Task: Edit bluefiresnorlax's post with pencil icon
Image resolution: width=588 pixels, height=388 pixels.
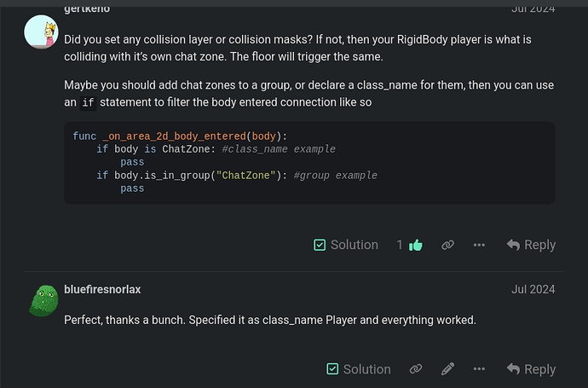Action: (x=447, y=369)
